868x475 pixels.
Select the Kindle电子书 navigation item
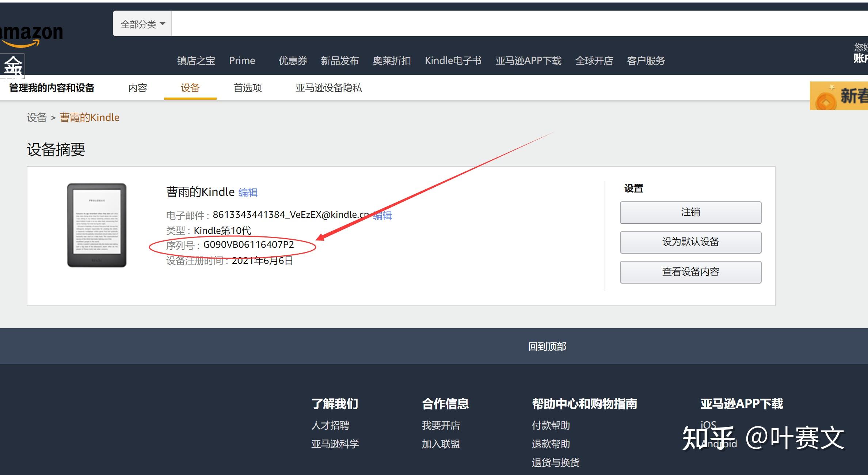click(453, 61)
